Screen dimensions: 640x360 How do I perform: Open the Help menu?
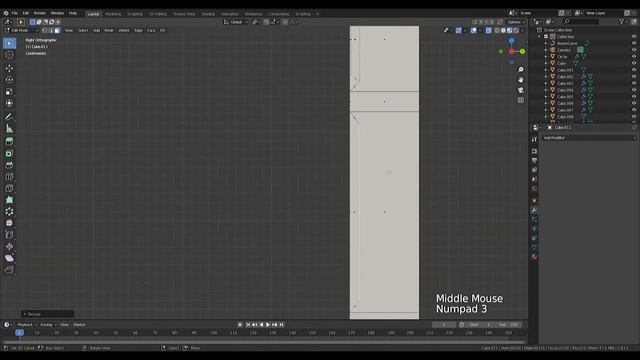point(73,13)
